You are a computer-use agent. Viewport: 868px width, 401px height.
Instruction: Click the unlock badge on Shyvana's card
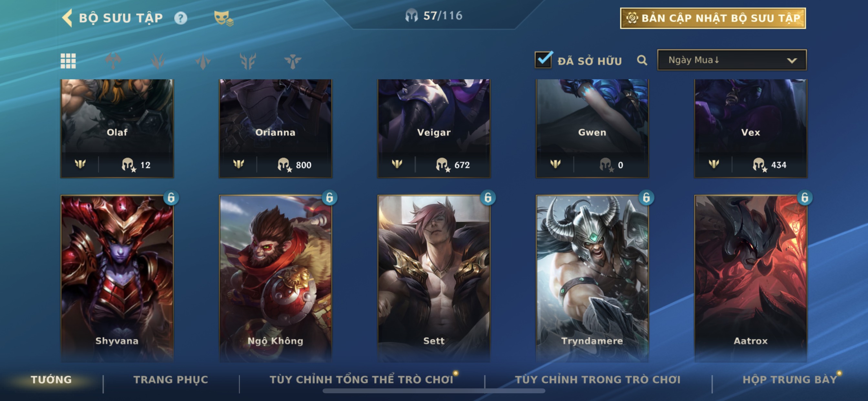(171, 198)
